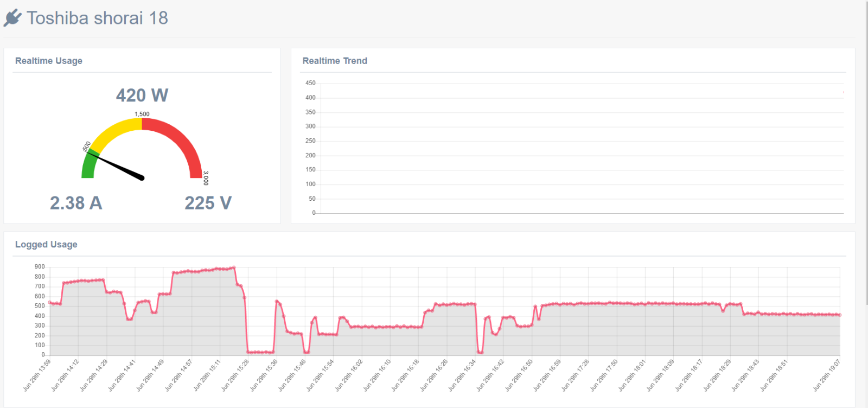
Task: Click the 250 label on Realtime Trend axis
Action: [310, 141]
